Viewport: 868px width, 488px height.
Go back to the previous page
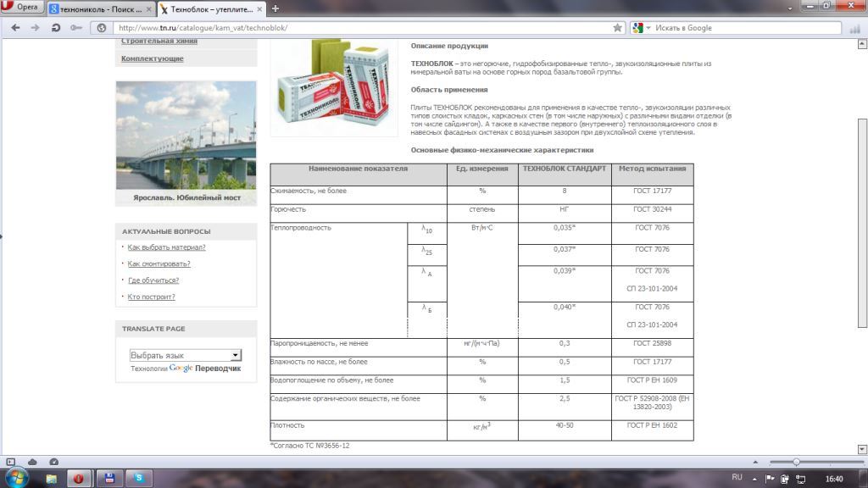(x=14, y=27)
